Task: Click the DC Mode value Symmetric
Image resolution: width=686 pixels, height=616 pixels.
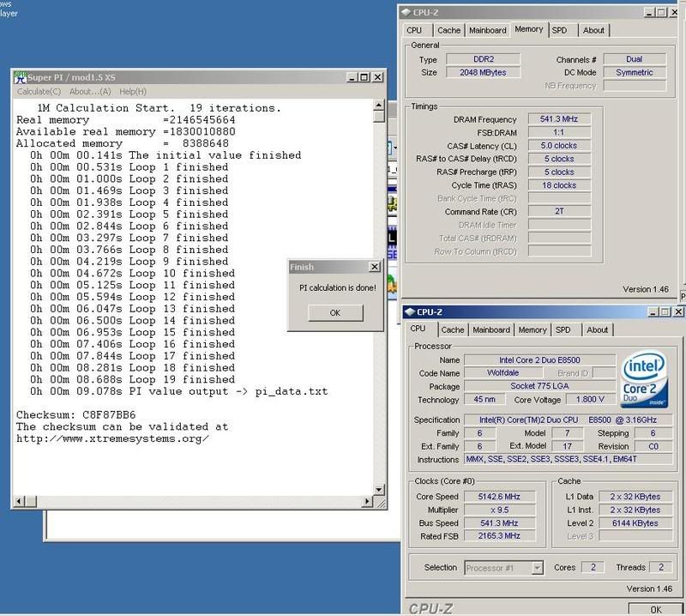Action: (x=635, y=72)
